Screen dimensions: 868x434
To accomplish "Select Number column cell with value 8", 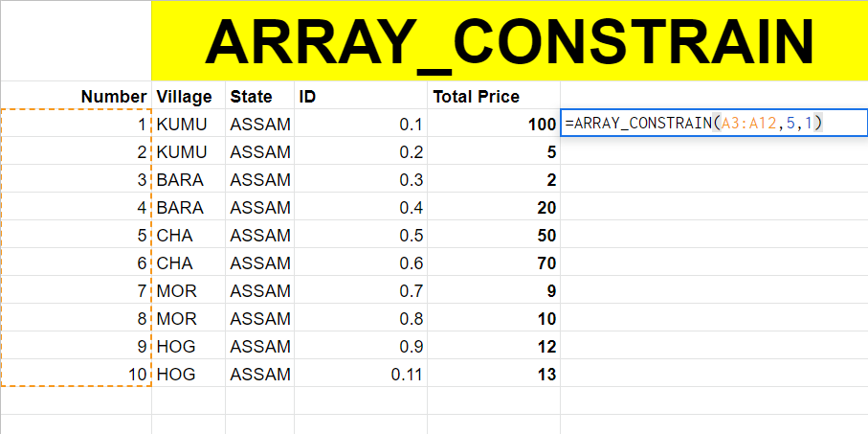I will 76,317.
